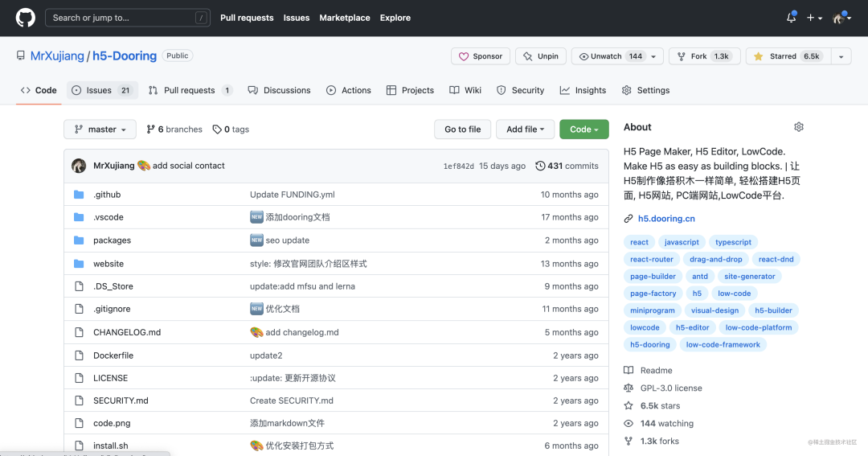
Task: Edit About details via gear icon
Action: pyautogui.click(x=798, y=127)
